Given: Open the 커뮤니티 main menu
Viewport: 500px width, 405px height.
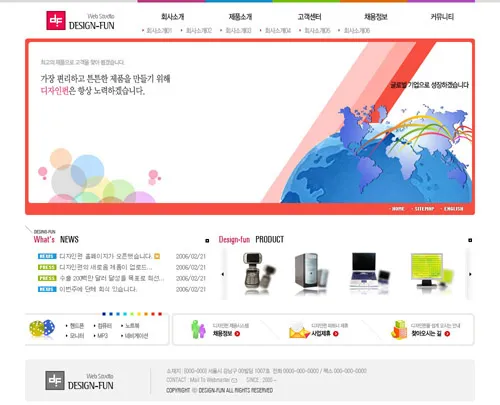Looking at the screenshot, I should (x=442, y=17).
